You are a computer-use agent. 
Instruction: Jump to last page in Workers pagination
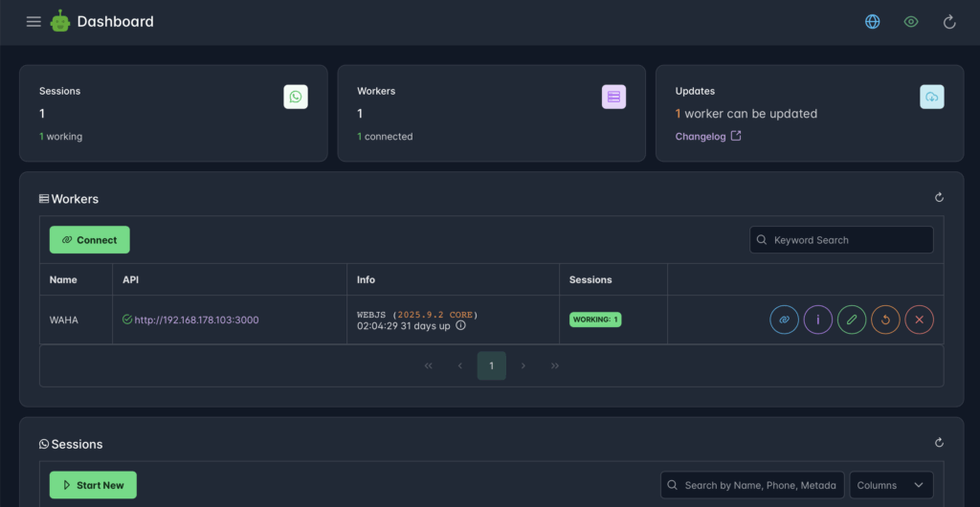[555, 365]
